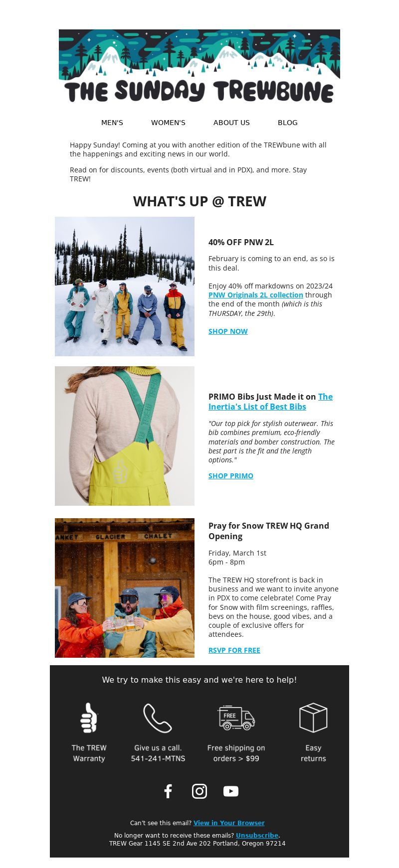Open the WOMEN'S menu item
The image size is (399, 868).
168,123
